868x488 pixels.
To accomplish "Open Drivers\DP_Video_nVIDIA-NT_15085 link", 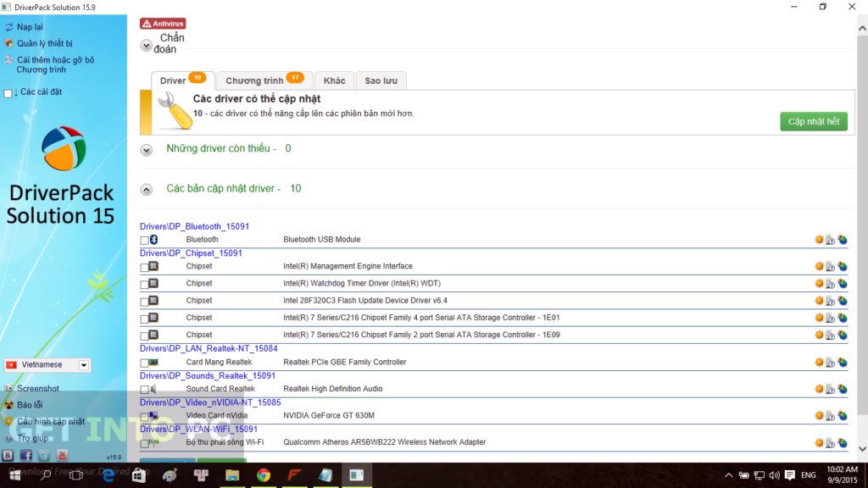I will [210, 402].
